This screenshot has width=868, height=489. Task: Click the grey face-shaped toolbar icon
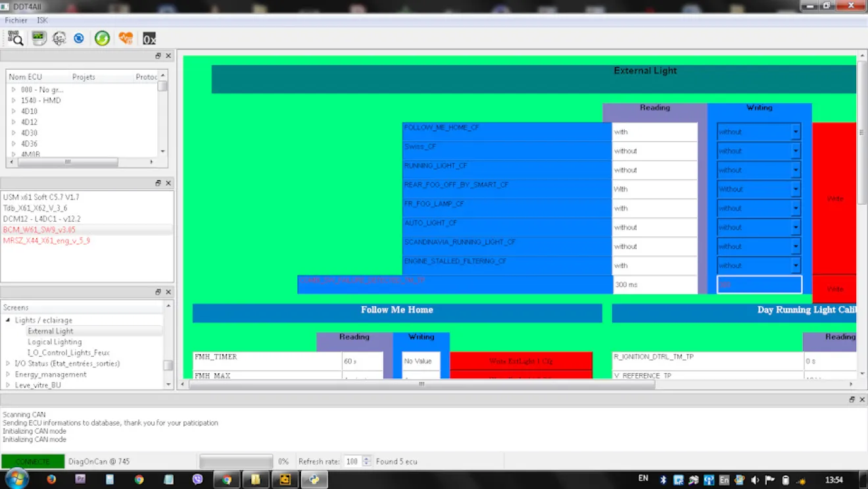tap(59, 38)
